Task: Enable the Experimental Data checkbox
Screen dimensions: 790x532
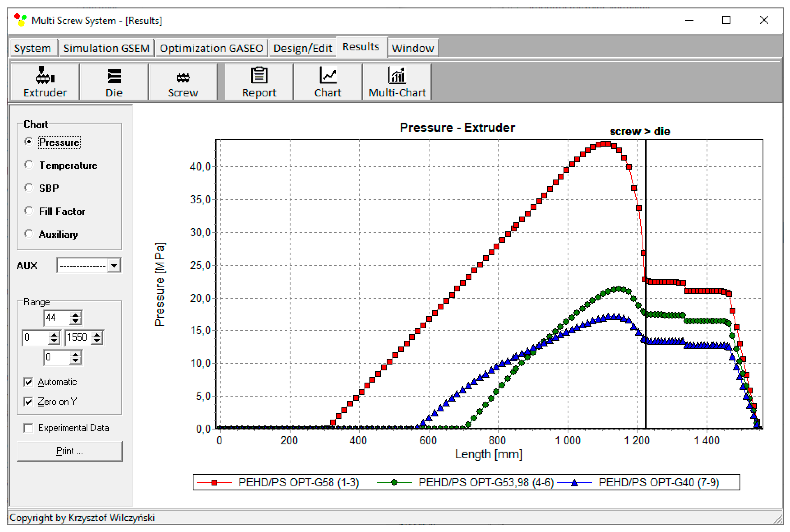Action: 28,428
